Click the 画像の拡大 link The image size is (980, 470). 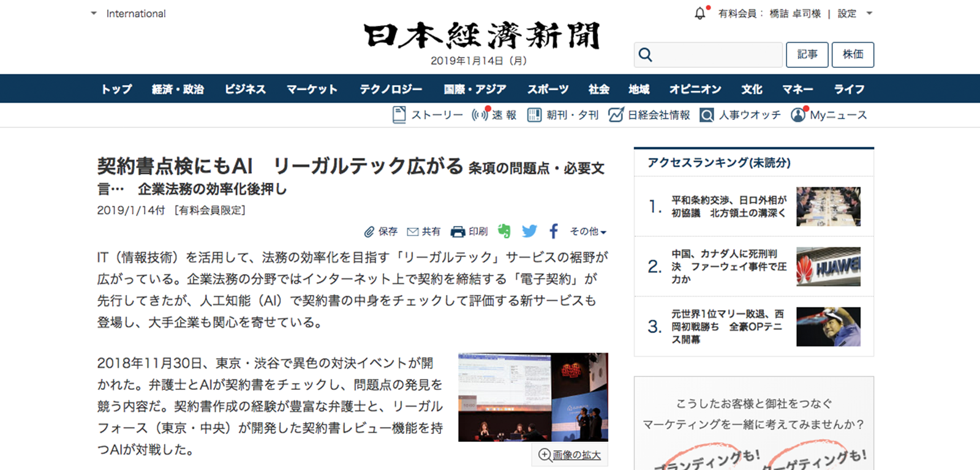click(576, 455)
